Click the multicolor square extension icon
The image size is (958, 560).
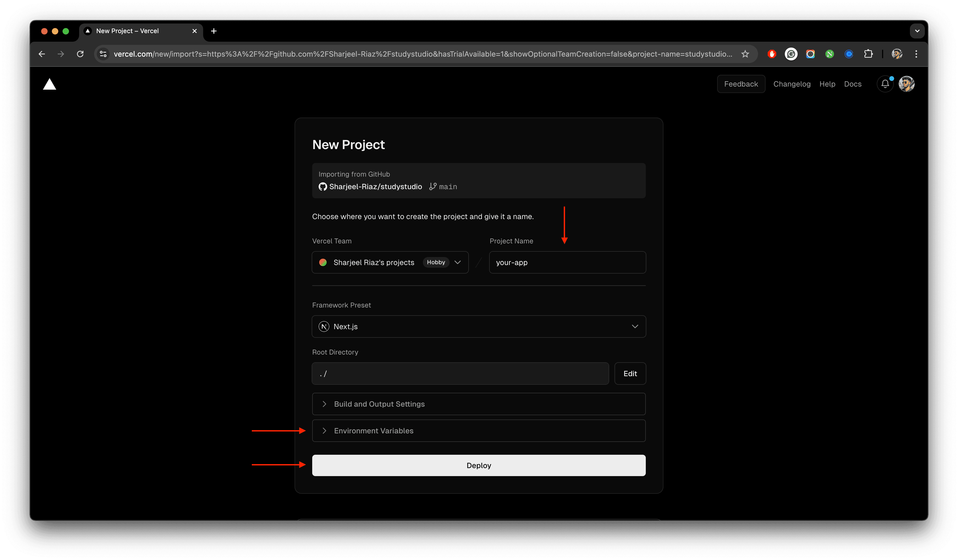810,54
